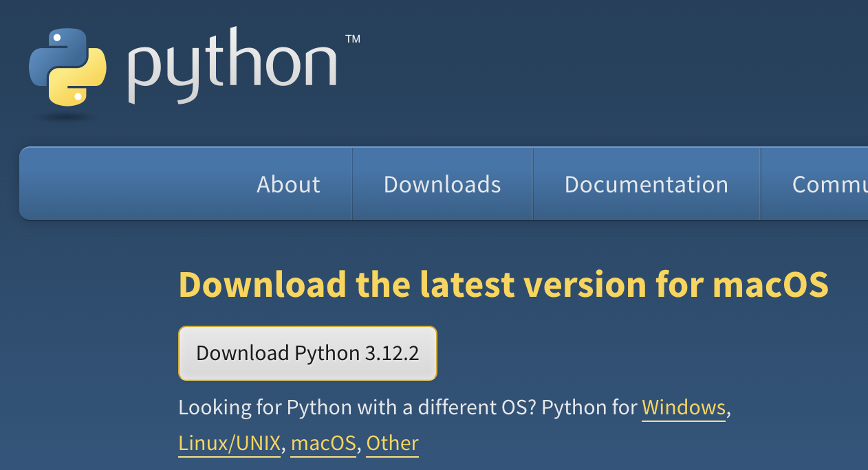Click the Python snake logo icon
868x470 pixels.
point(67,67)
